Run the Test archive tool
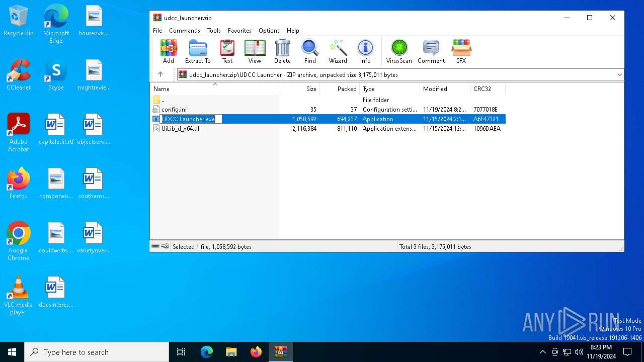Image resolution: width=644 pixels, height=362 pixels. (x=227, y=52)
